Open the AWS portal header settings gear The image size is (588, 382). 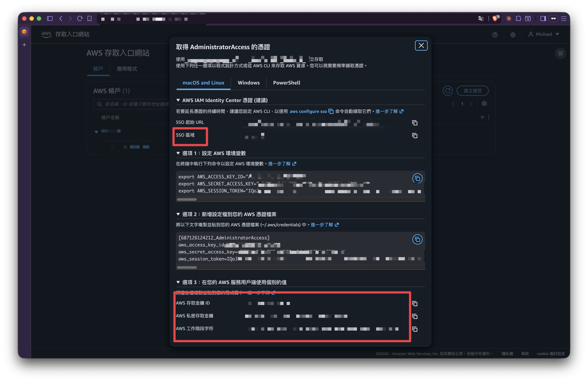[513, 34]
